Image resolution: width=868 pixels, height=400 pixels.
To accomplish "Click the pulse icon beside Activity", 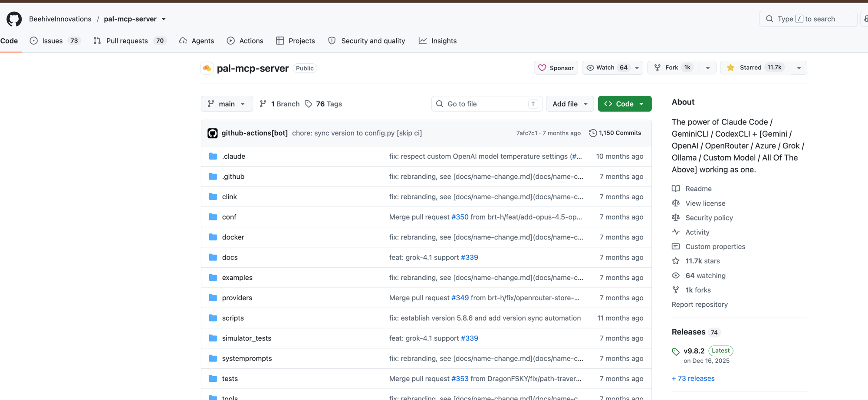I will coord(676,232).
